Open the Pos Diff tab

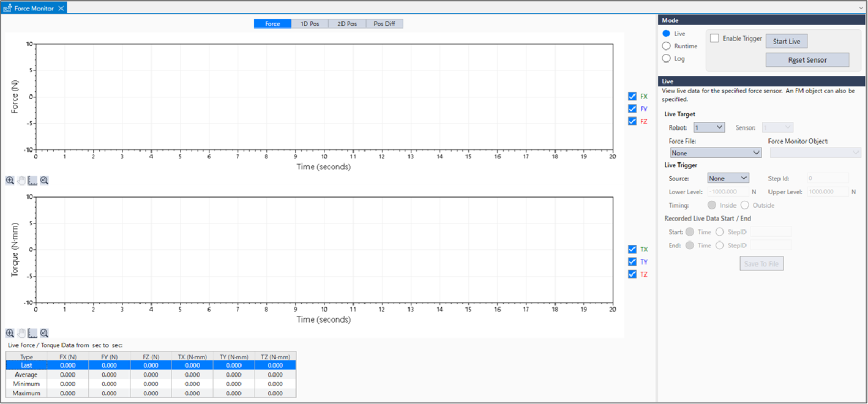[x=384, y=24]
